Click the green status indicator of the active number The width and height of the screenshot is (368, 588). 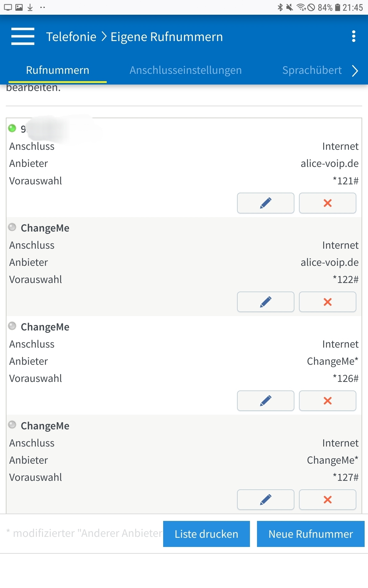12,128
